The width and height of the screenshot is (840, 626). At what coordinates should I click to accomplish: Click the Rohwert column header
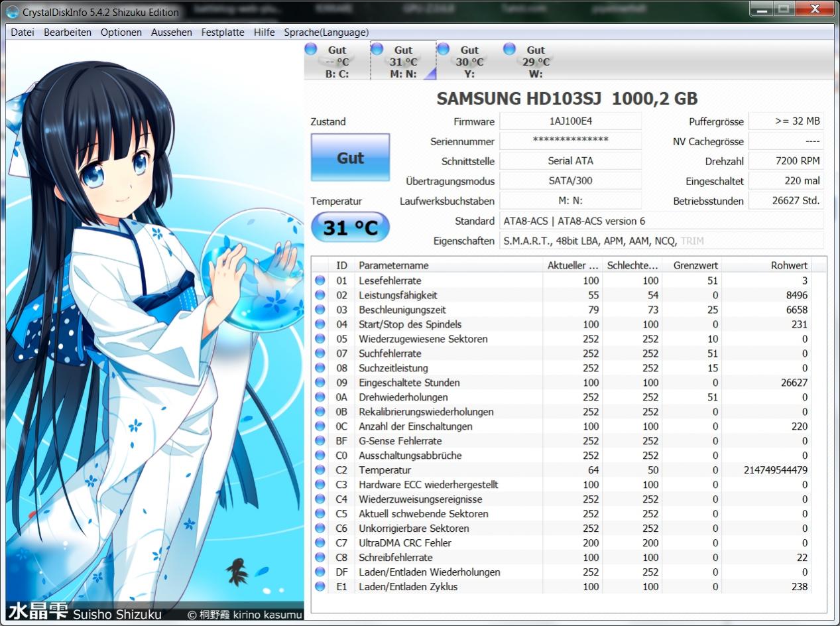tap(767, 265)
